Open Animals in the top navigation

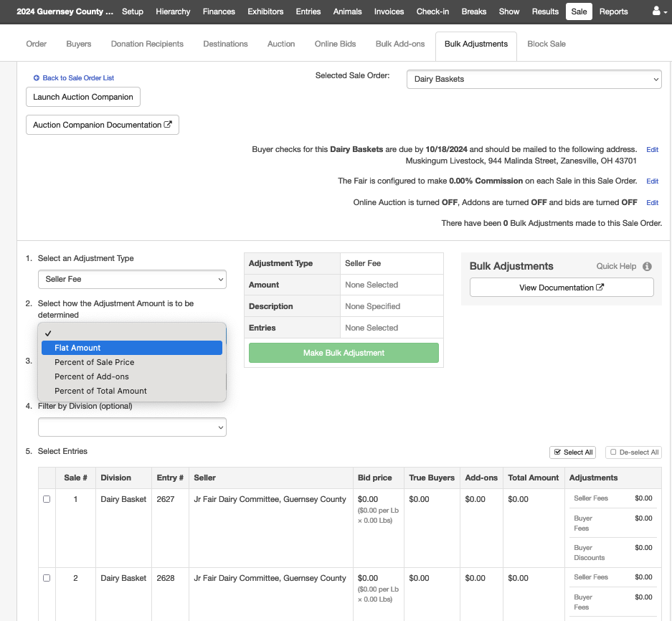tap(348, 11)
